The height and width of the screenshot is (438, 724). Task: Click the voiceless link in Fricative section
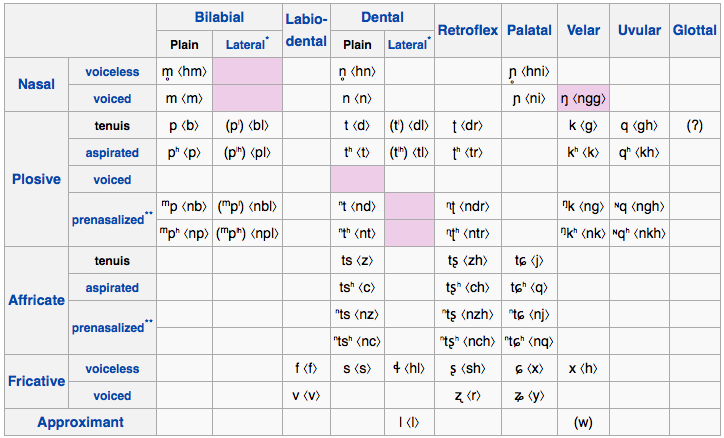[112, 369]
